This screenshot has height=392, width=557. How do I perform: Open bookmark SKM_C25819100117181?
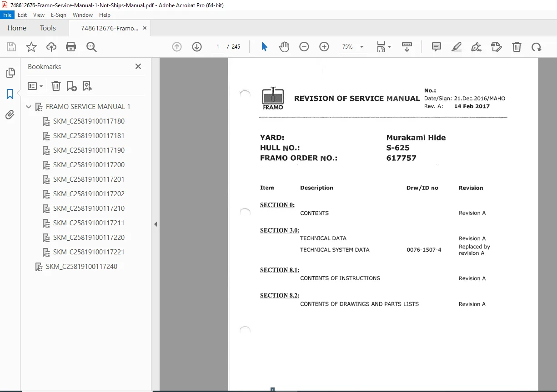pyautogui.click(x=89, y=136)
